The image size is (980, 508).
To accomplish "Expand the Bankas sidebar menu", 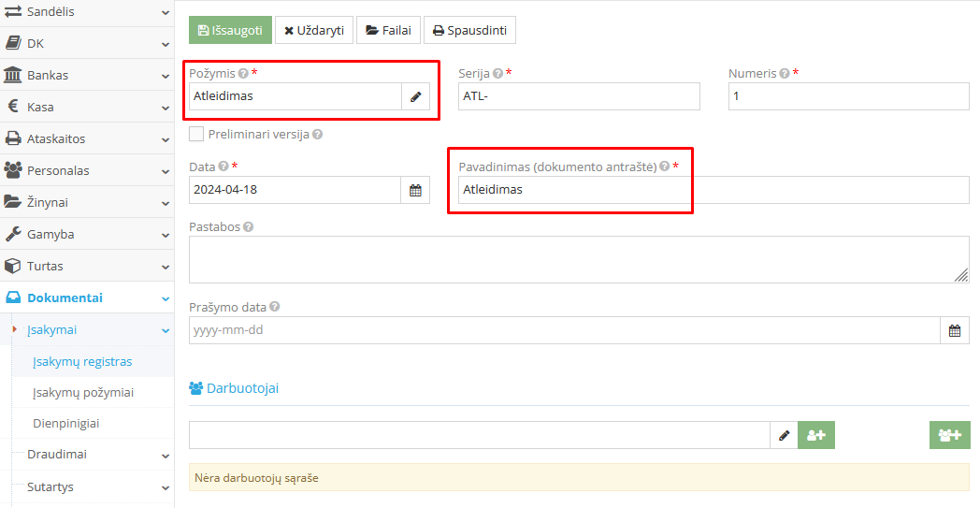I will coord(86,75).
